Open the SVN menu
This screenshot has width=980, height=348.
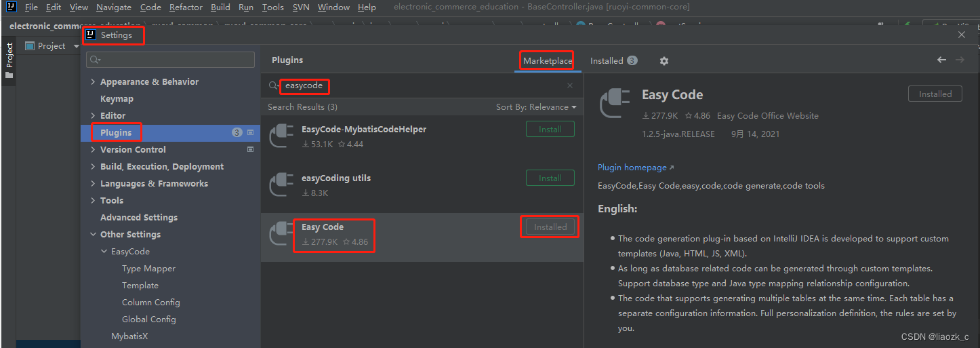tap(301, 7)
